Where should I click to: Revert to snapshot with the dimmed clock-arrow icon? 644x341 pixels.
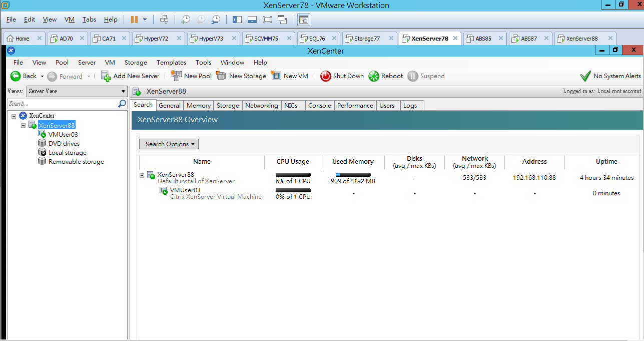[x=201, y=20]
